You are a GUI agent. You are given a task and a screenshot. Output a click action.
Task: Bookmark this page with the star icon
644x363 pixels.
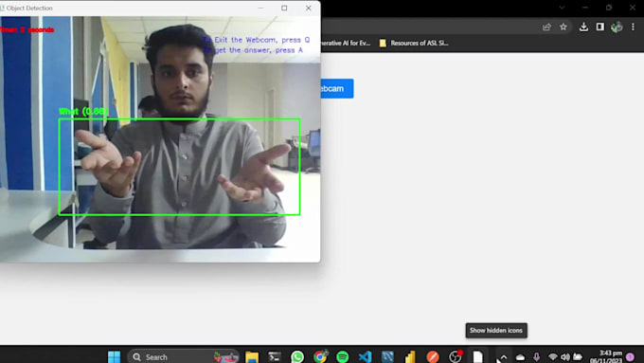(x=563, y=27)
